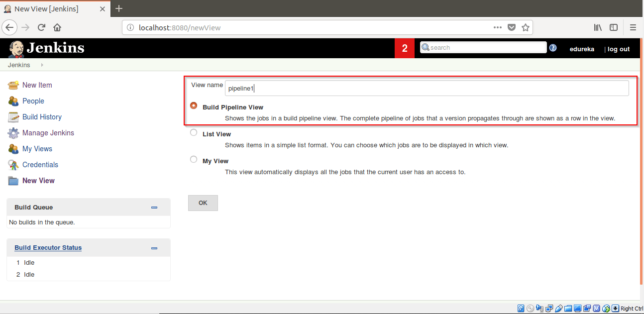
Task: Click the Credentials keys icon
Action: [x=13, y=165]
